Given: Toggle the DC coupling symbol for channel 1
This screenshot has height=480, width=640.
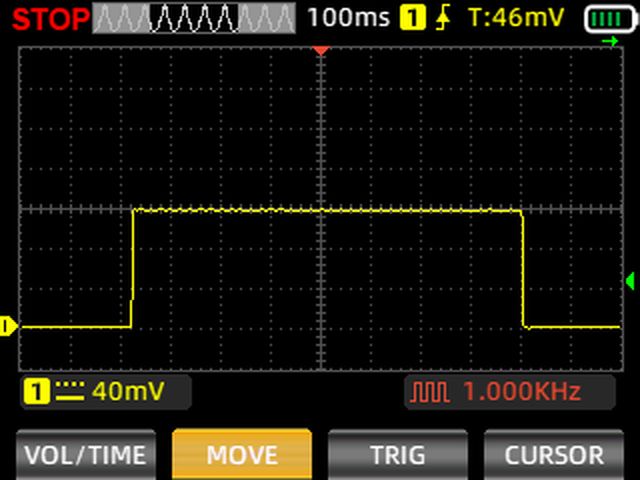Looking at the screenshot, I should click(68, 392).
